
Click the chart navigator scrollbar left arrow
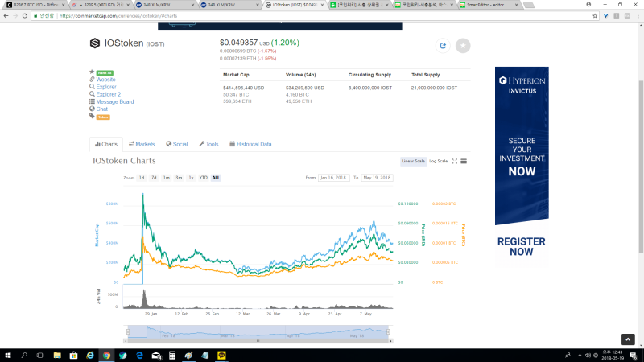pos(126,341)
